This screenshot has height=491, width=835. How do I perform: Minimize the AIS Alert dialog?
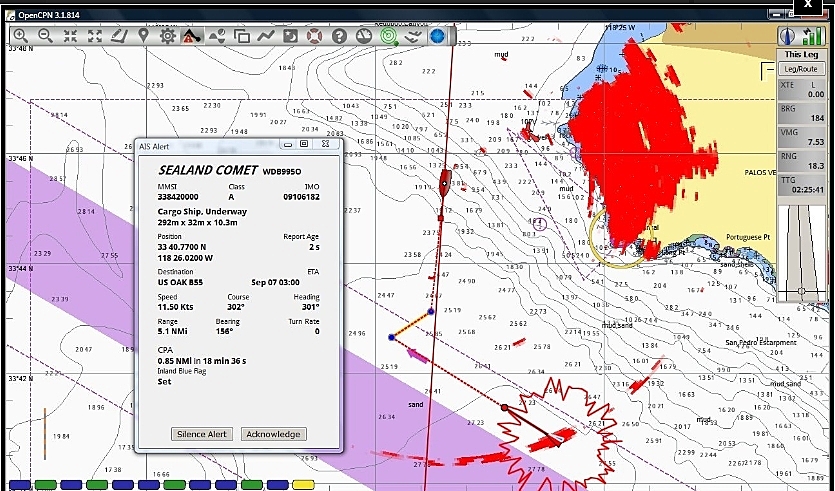pos(288,144)
